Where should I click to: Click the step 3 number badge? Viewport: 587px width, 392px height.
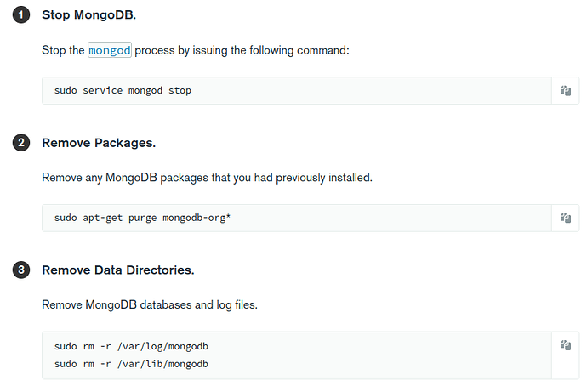(x=21, y=270)
